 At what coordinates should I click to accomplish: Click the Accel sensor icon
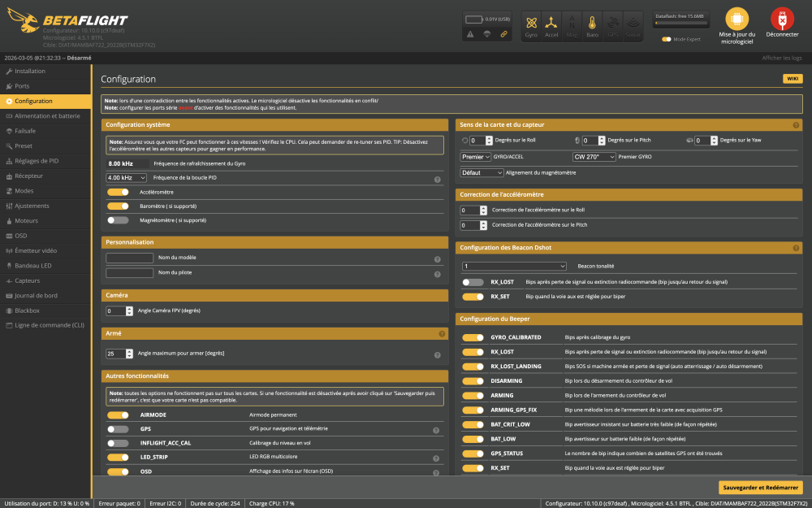pos(551,23)
